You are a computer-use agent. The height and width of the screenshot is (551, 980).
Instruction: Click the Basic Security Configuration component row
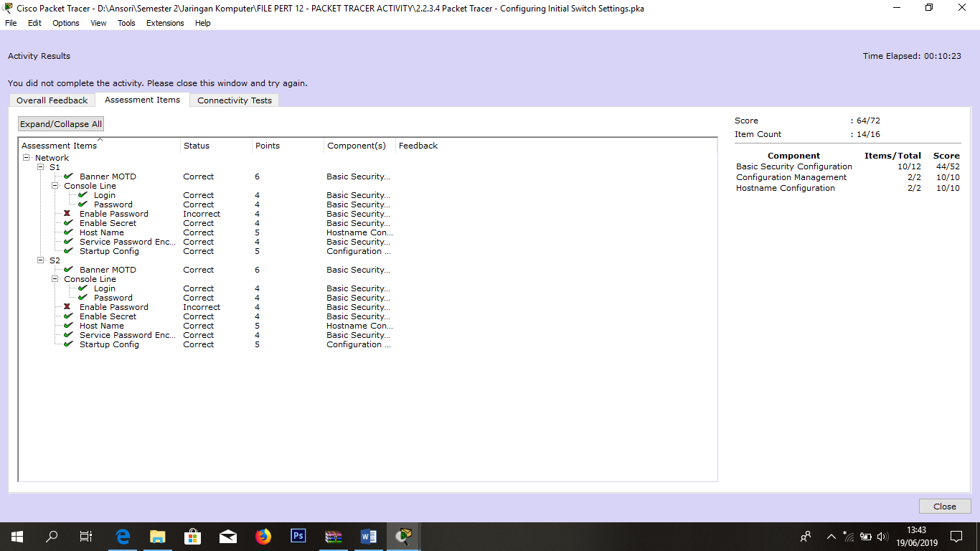coord(847,166)
